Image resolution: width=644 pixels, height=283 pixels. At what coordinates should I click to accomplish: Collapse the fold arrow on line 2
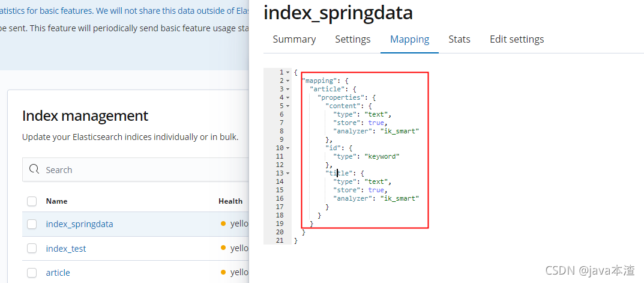point(288,81)
